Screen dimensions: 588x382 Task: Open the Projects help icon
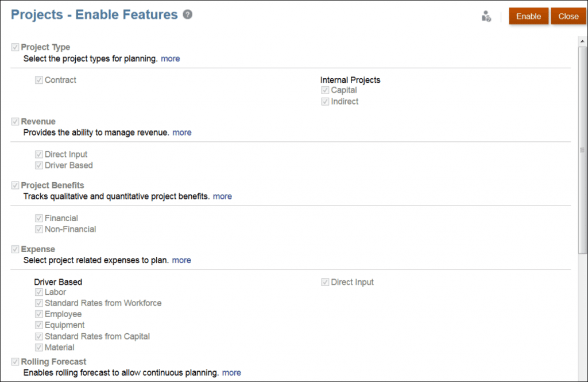coord(187,14)
